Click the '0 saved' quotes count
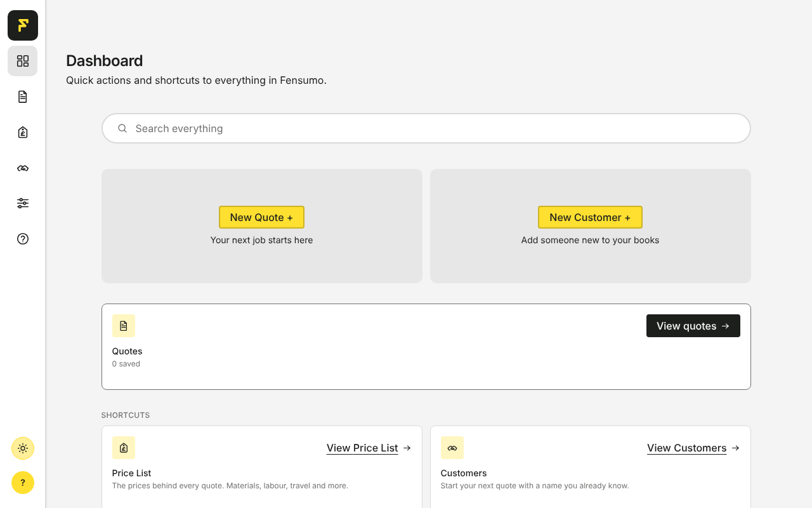Viewport: 812px width, 508px height. click(126, 364)
